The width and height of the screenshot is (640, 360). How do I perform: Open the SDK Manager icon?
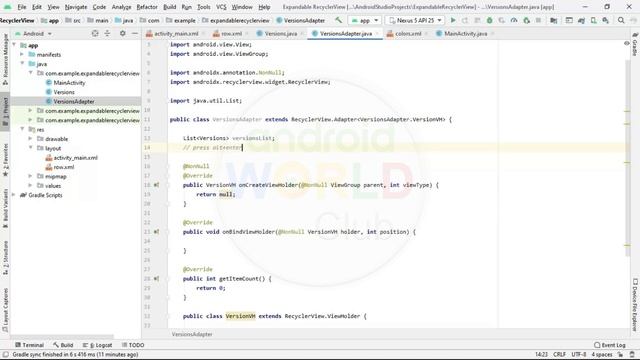pos(606,20)
